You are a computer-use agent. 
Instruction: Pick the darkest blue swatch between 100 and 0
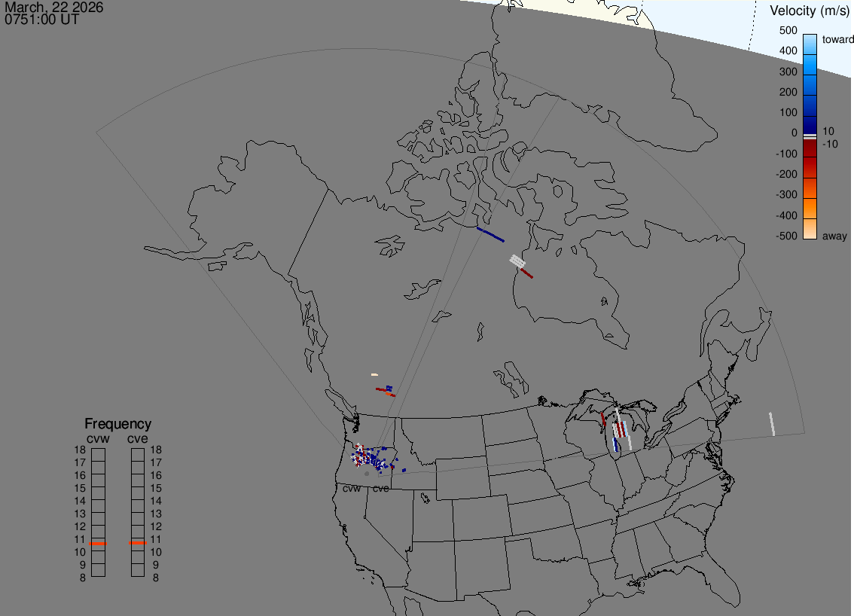point(810,125)
